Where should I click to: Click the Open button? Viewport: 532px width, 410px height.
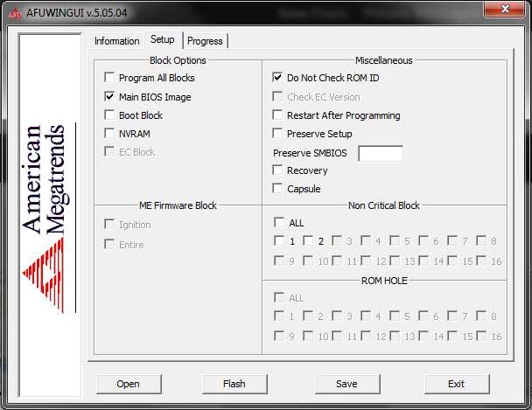coord(129,384)
